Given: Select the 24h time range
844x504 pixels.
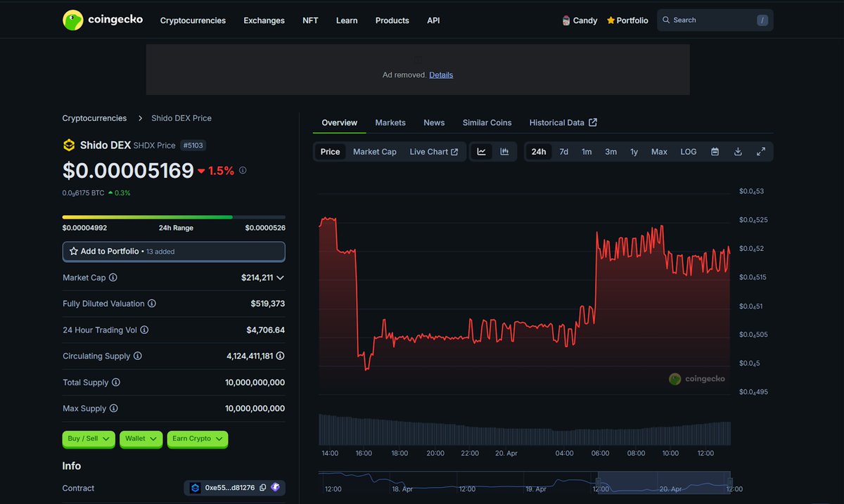Looking at the screenshot, I should click(539, 152).
